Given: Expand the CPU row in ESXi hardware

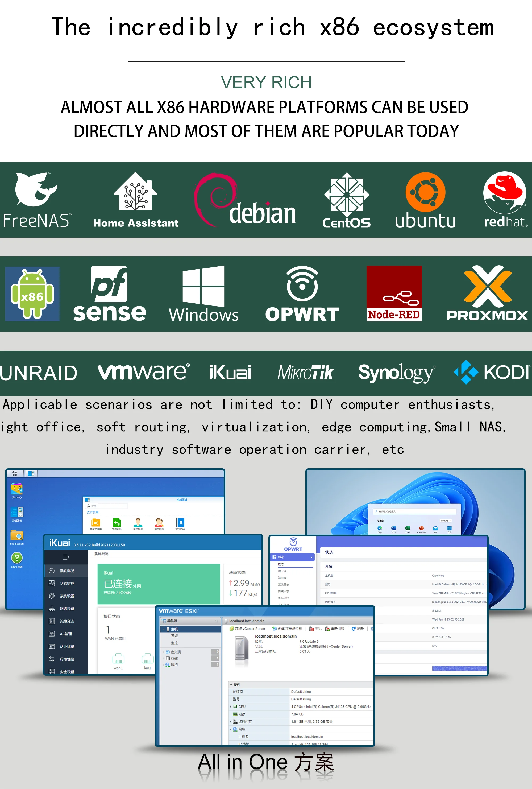Looking at the screenshot, I should [x=231, y=707].
